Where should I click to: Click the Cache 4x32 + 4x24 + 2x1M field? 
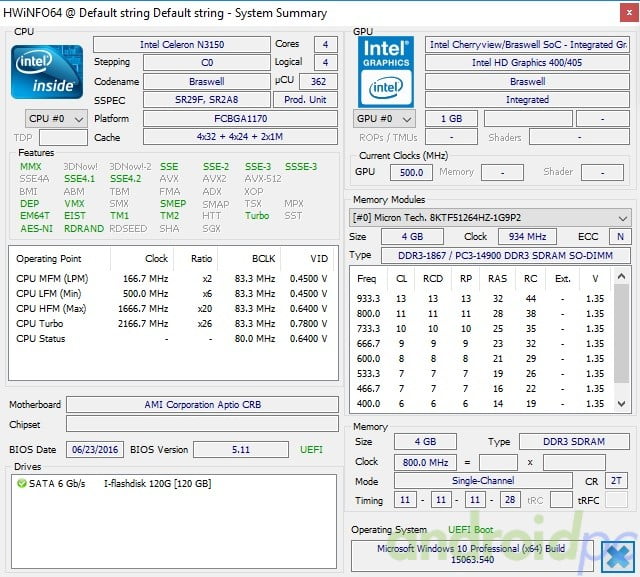[x=240, y=137]
